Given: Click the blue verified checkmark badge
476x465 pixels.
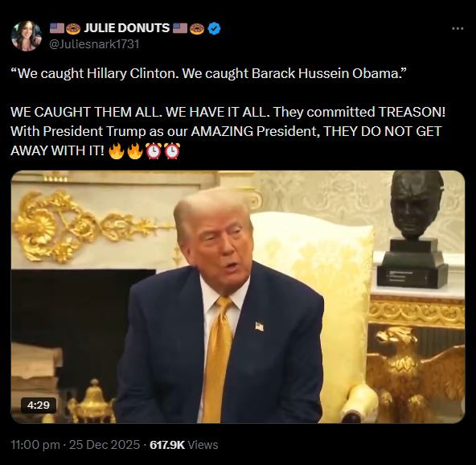Looking at the screenshot, I should [x=215, y=28].
